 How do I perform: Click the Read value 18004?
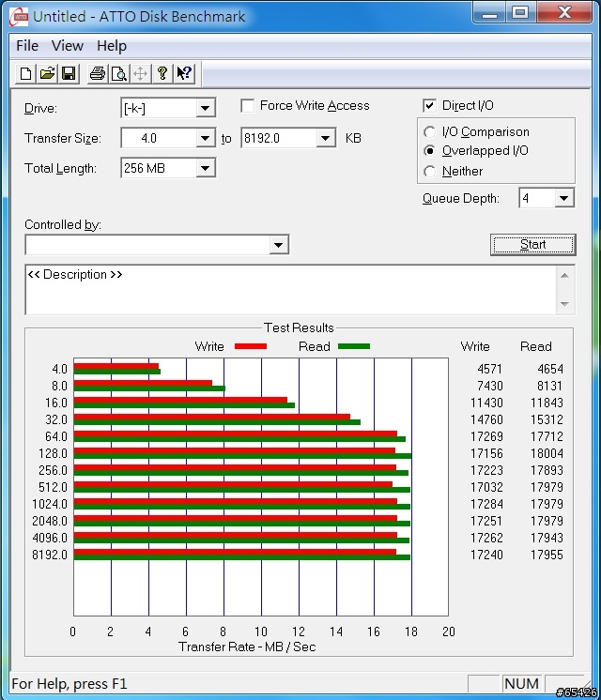547,453
